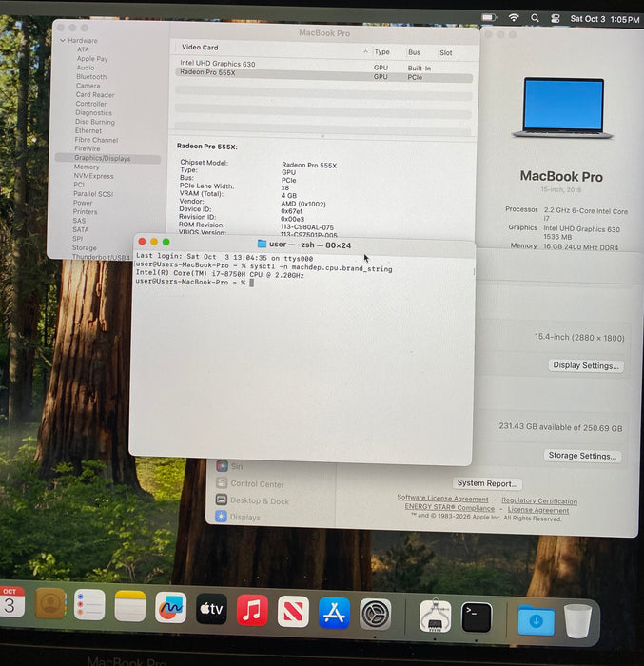Open the Notes app in the Dock
The height and width of the screenshot is (666, 644).
(x=130, y=606)
